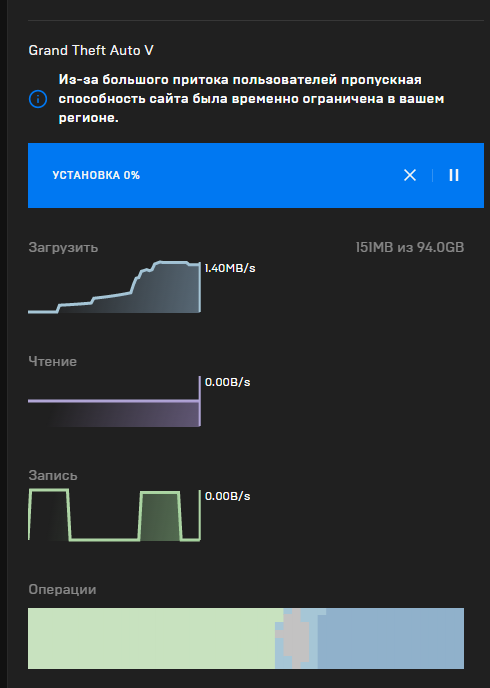The height and width of the screenshot is (688, 490).
Task: Click the Установка 0% progress bar
Action: [256, 175]
